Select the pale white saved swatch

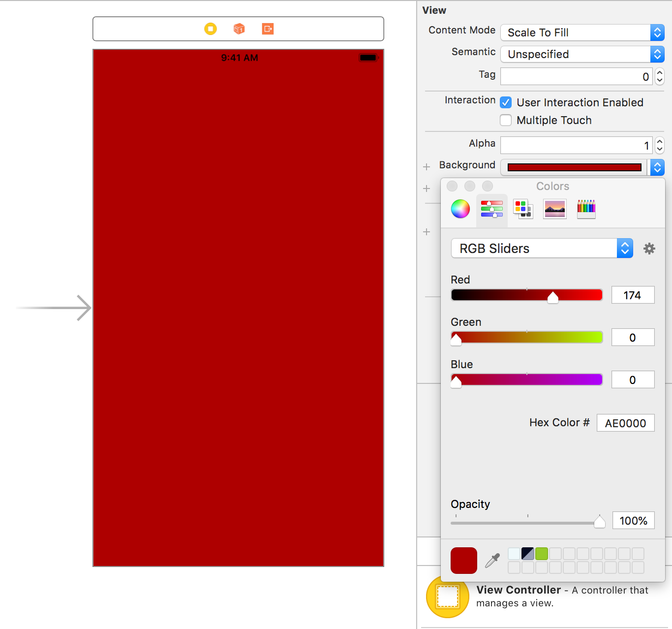[514, 554]
